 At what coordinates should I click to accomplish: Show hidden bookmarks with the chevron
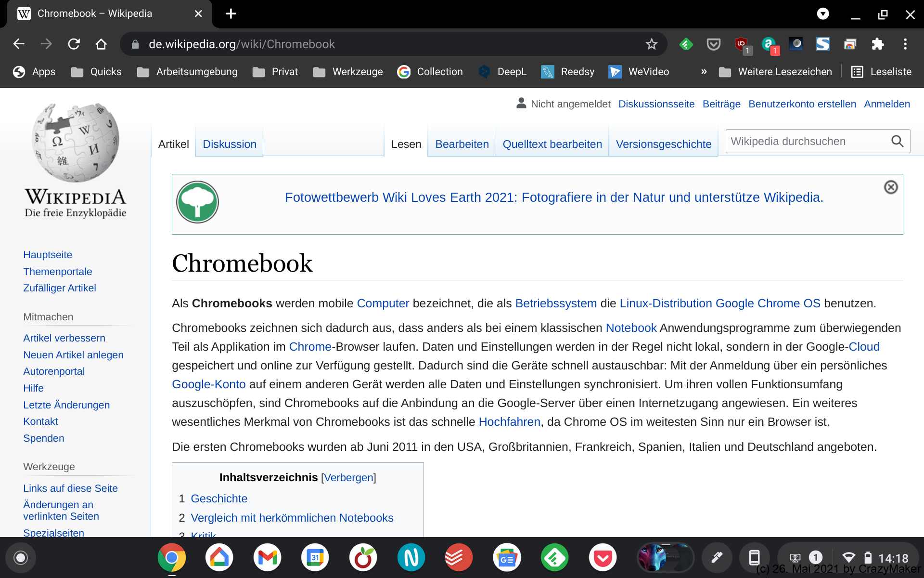(x=704, y=72)
